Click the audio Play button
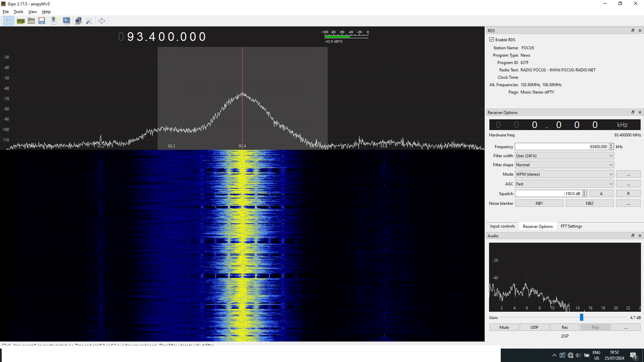 click(x=595, y=327)
